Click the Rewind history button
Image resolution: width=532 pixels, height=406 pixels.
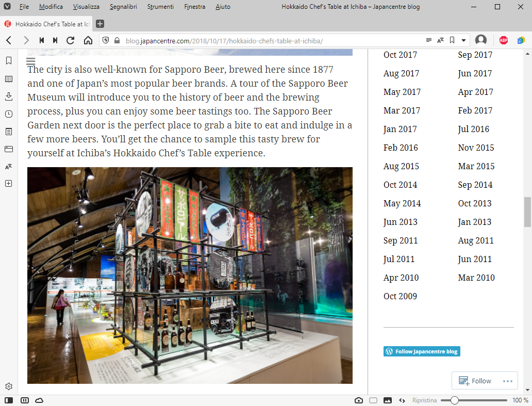(x=42, y=40)
